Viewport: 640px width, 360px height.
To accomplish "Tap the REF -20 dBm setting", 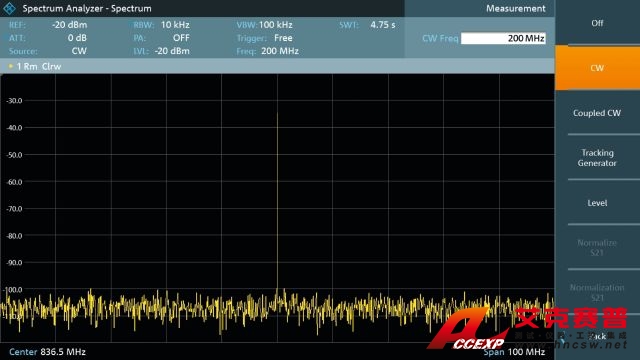I will click(48, 25).
